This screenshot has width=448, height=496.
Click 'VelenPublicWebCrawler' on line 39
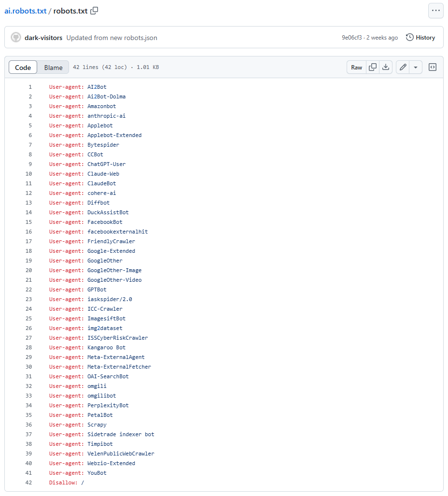coord(121,453)
